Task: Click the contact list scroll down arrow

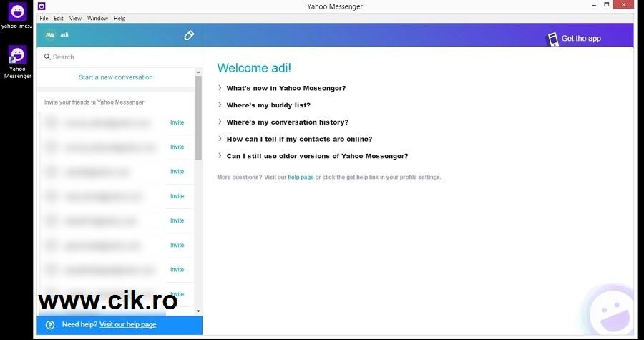Action: [198, 311]
